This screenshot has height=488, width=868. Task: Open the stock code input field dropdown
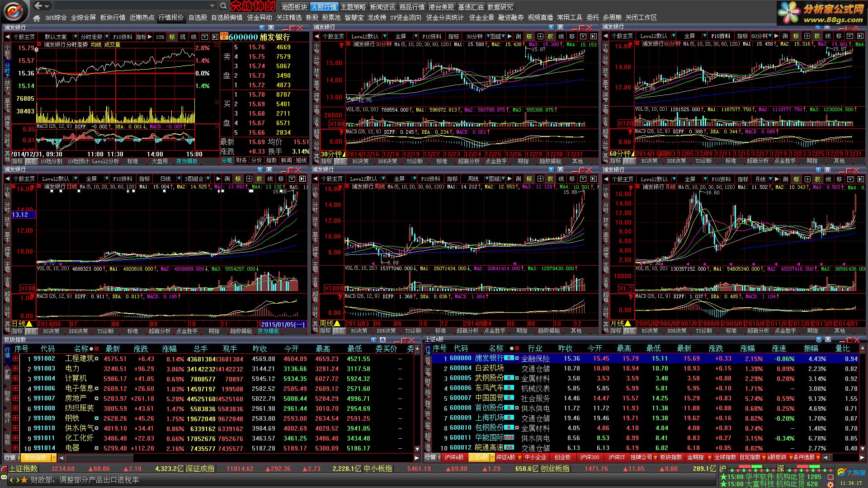pos(212,6)
